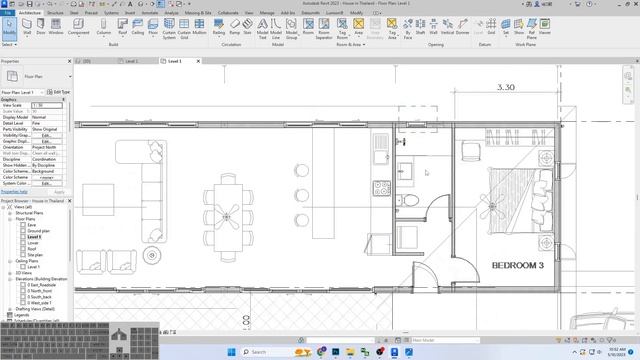Viewport: 640px width, 360px height.
Task: Open the Massing & Site ribbon tab
Action: tap(198, 13)
